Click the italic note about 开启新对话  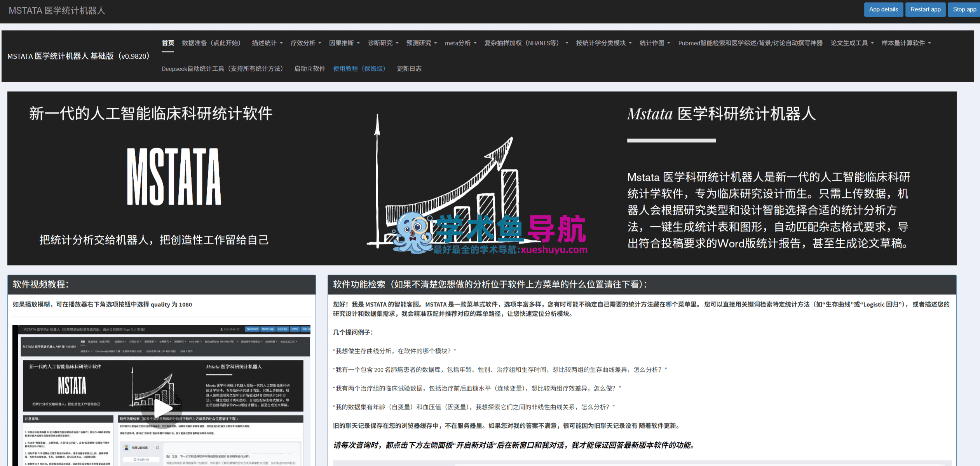(x=514, y=445)
